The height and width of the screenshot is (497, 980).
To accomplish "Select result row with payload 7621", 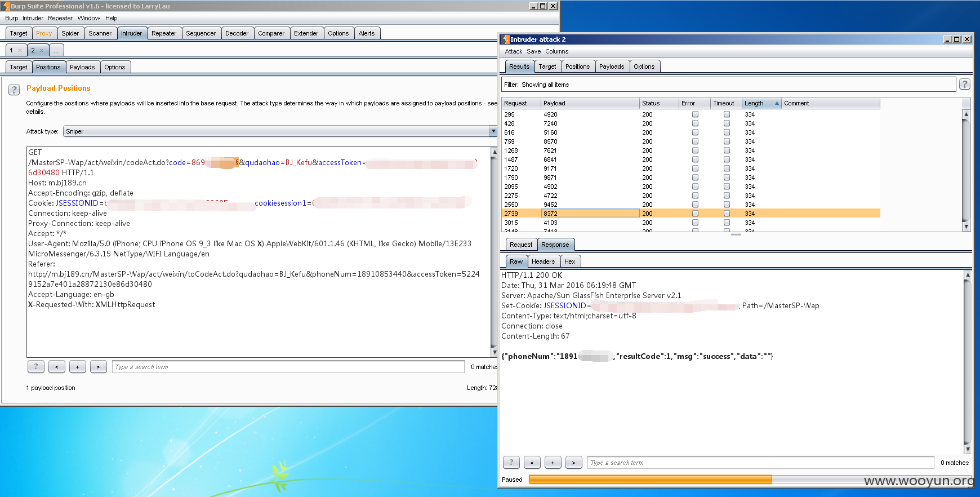I will [x=691, y=150].
